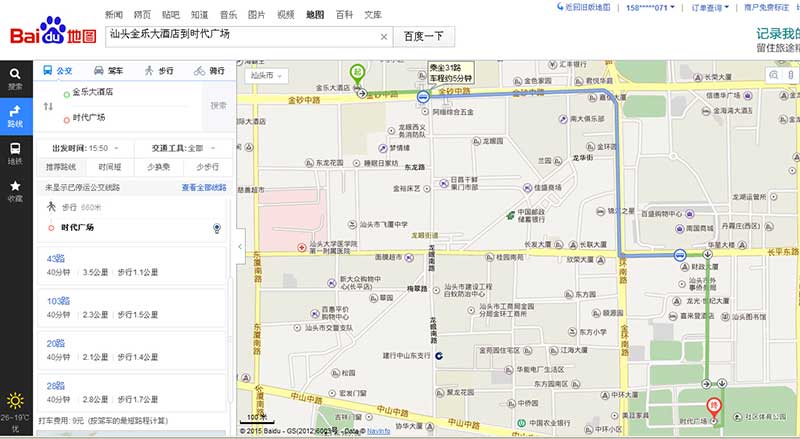
Task: Click 商户免费标注 link
Action: coord(766,8)
